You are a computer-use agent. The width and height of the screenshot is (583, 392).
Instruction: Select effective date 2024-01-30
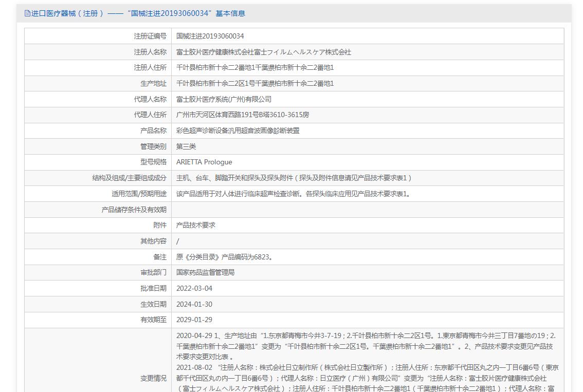[194, 304]
